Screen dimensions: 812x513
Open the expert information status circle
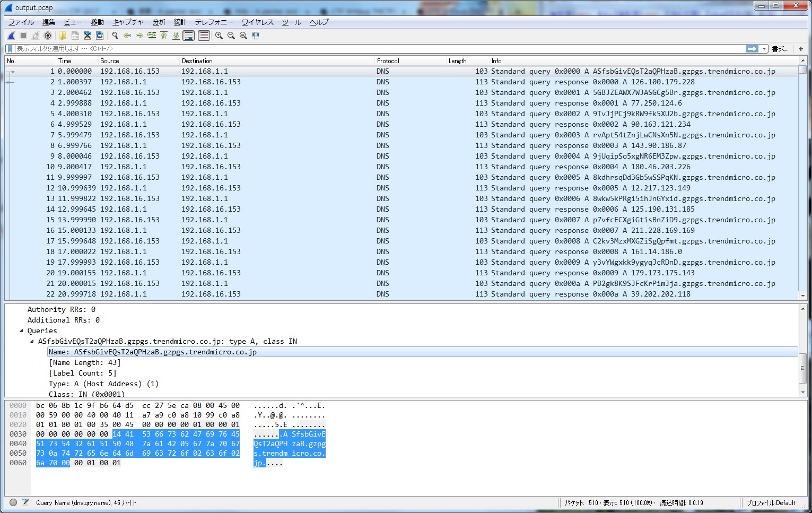(13, 502)
